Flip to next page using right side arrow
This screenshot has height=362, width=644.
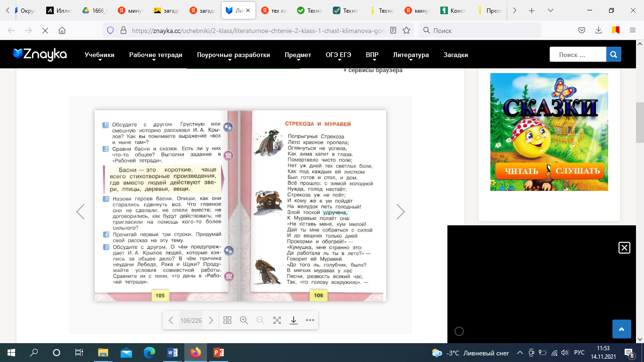pyautogui.click(x=401, y=212)
